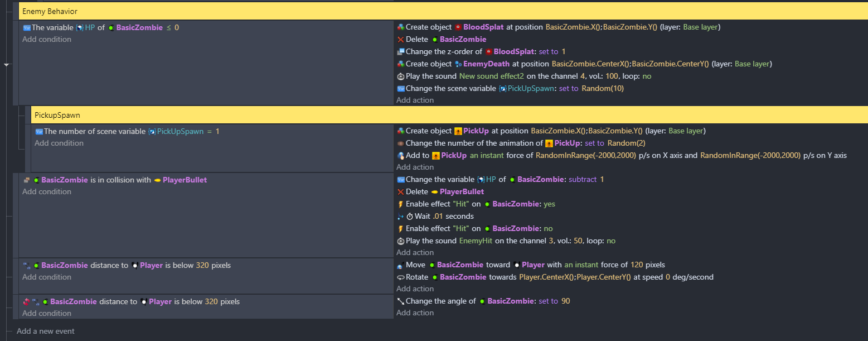Click the Rotate BasicZombie action icon
Screen dimensions: 868x341
pyautogui.click(x=400, y=277)
